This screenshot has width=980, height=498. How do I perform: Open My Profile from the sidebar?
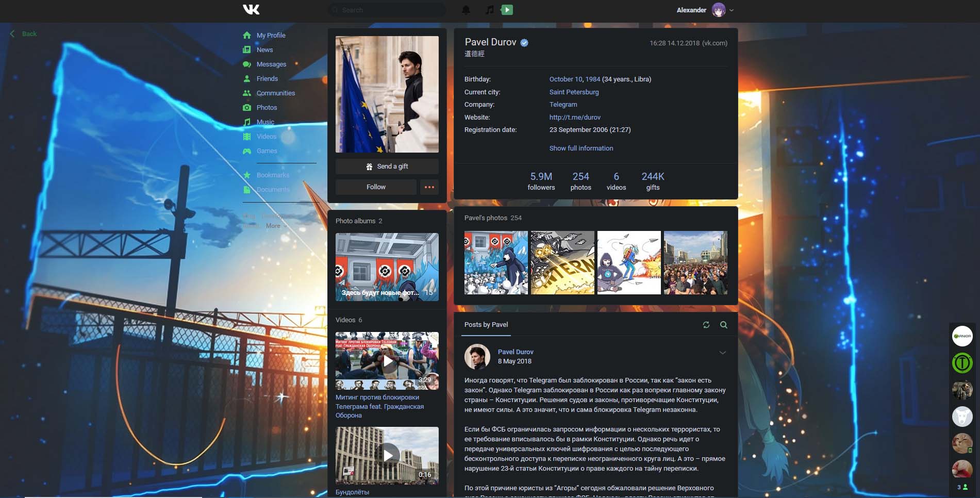pyautogui.click(x=271, y=35)
